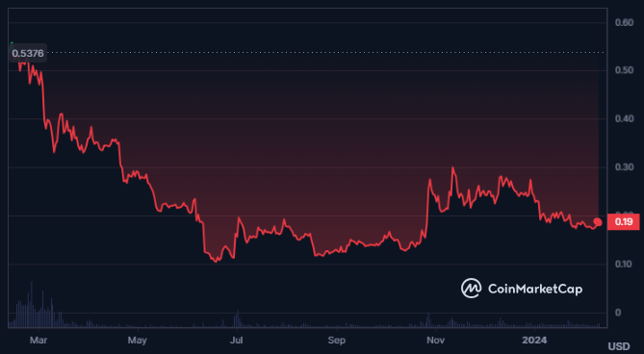Click the 0.40 price axis value

624,118
